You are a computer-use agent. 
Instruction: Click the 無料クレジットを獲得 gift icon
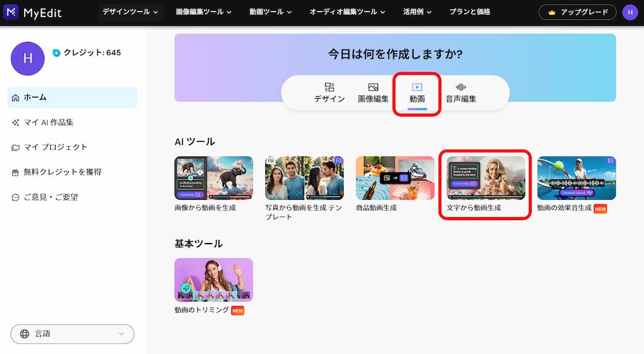pos(15,173)
